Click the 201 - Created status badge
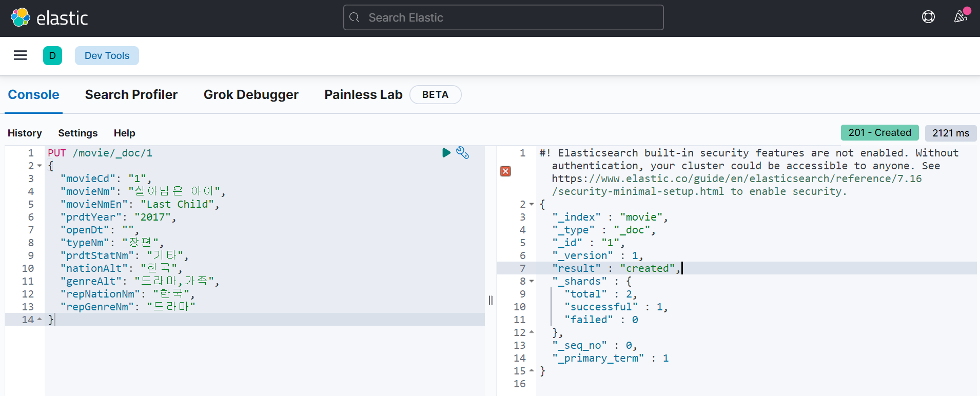 (879, 132)
